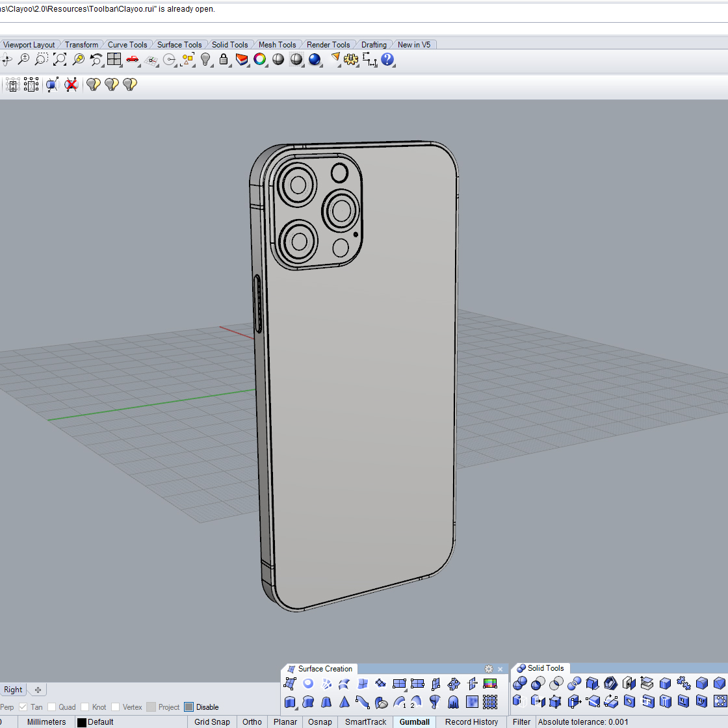Toggle Grid Snap in the status bar

point(212,721)
